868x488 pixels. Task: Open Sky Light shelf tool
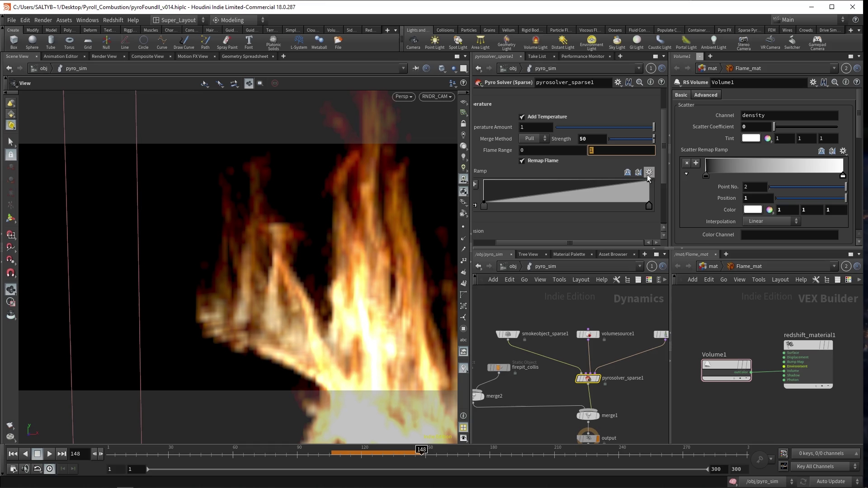(617, 42)
